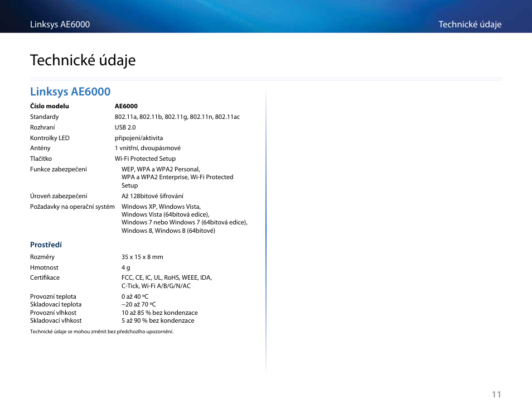Select the 'připojení/aktivita' value
This screenshot has height=412, width=532.
point(139,138)
